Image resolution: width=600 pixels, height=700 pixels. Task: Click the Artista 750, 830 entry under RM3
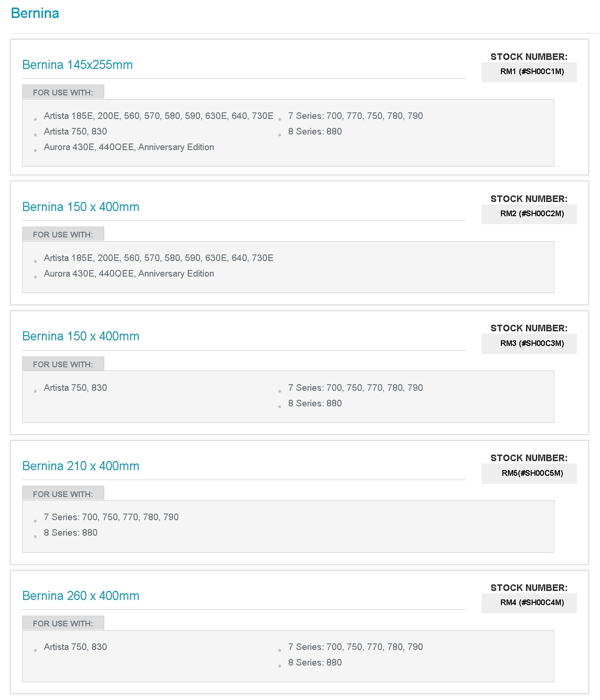75,388
